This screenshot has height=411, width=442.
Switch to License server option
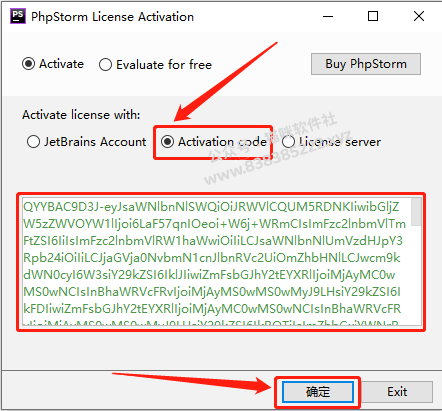331,142
